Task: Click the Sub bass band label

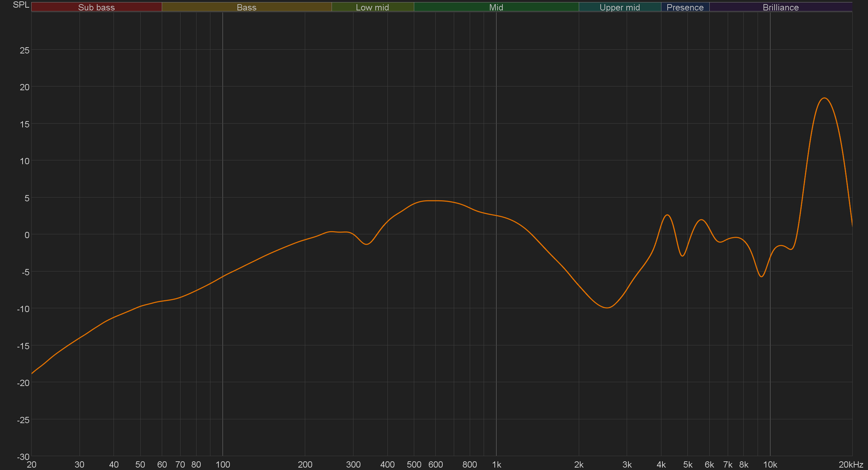Action: (x=96, y=7)
